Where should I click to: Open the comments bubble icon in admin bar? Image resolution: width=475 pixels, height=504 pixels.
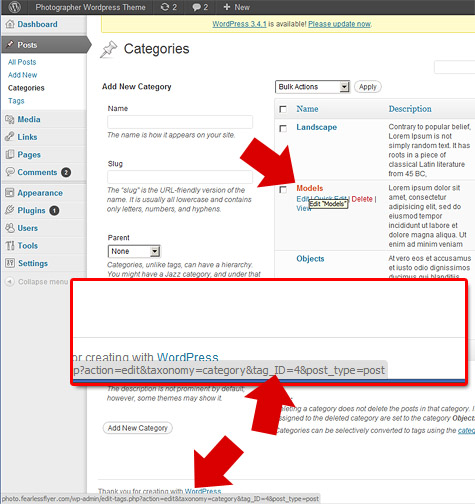(197, 7)
